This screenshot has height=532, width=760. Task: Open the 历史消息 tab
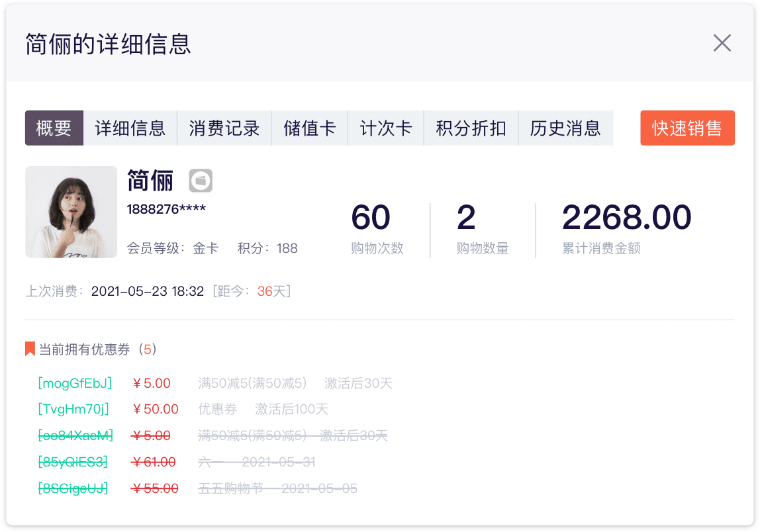(565, 128)
